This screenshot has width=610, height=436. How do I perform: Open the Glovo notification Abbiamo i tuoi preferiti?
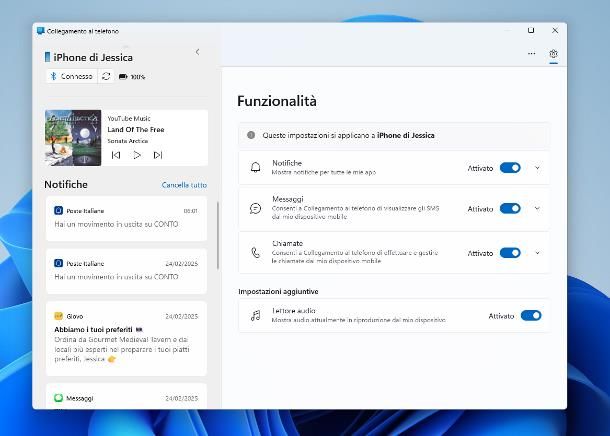(126, 338)
